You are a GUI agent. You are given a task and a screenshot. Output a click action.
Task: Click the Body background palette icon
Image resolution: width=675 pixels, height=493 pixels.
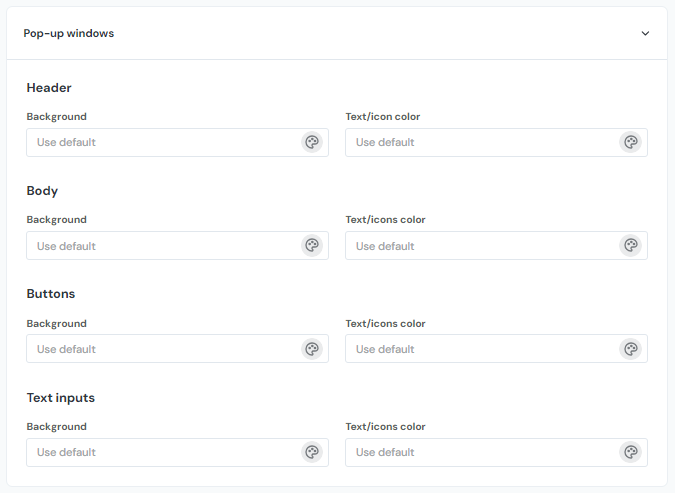(x=312, y=246)
